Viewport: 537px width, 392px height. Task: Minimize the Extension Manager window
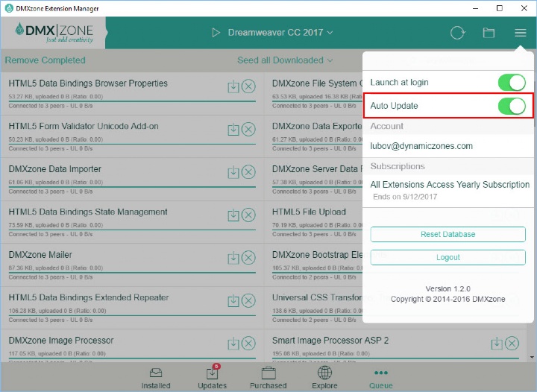(475, 8)
